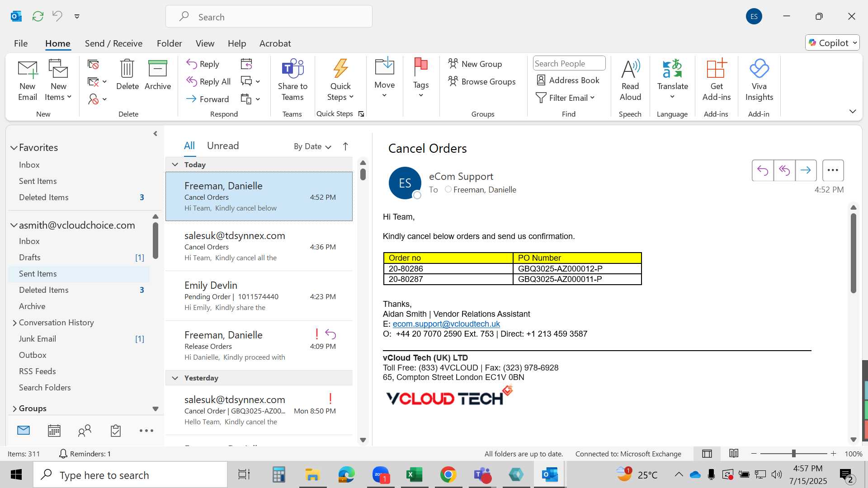Switch to the Send / Receive tab

[x=113, y=43]
